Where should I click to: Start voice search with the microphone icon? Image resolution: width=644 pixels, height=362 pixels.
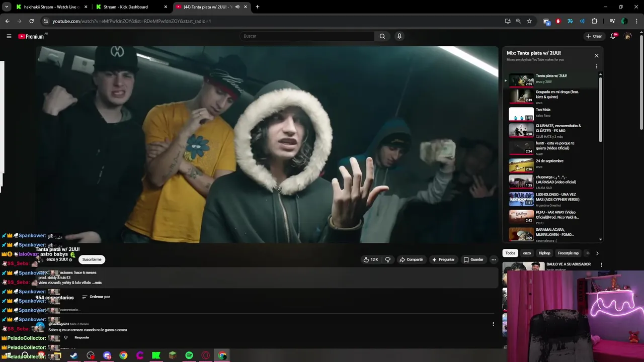[x=399, y=36]
